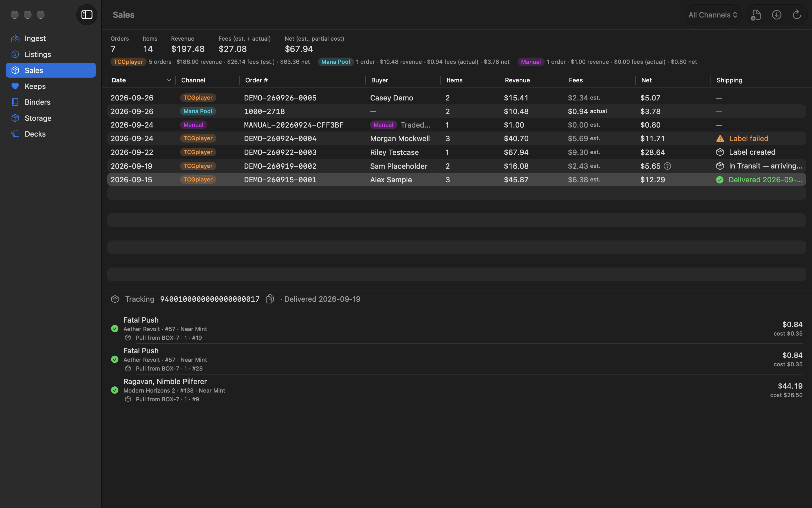
Task: Click box icon for Pull from BOX-7 #19
Action: [128, 338]
